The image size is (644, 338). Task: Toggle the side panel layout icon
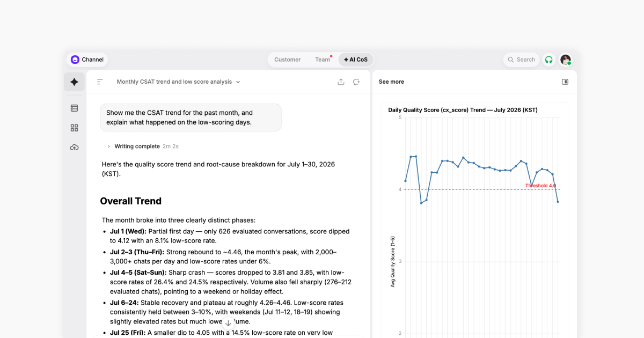[565, 82]
